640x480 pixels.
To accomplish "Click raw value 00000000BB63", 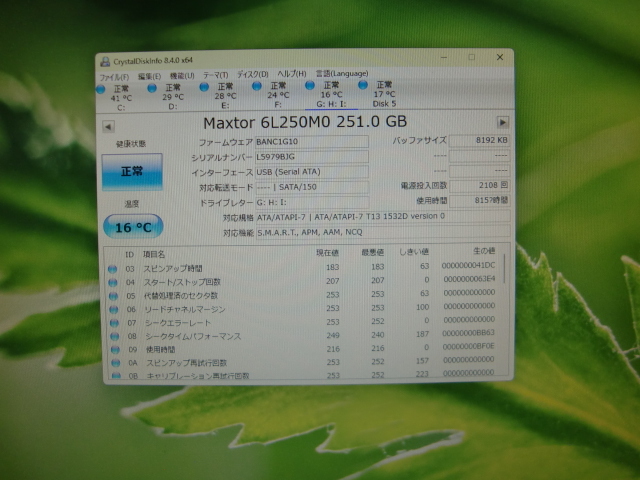I will coord(469,333).
